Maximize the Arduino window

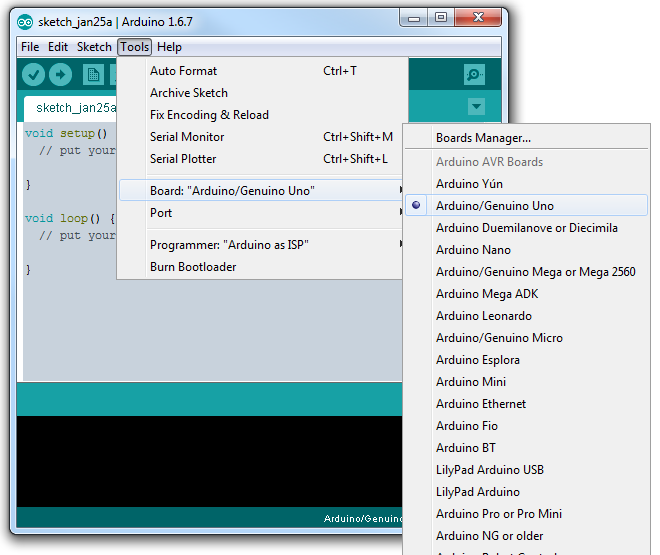[x=441, y=18]
